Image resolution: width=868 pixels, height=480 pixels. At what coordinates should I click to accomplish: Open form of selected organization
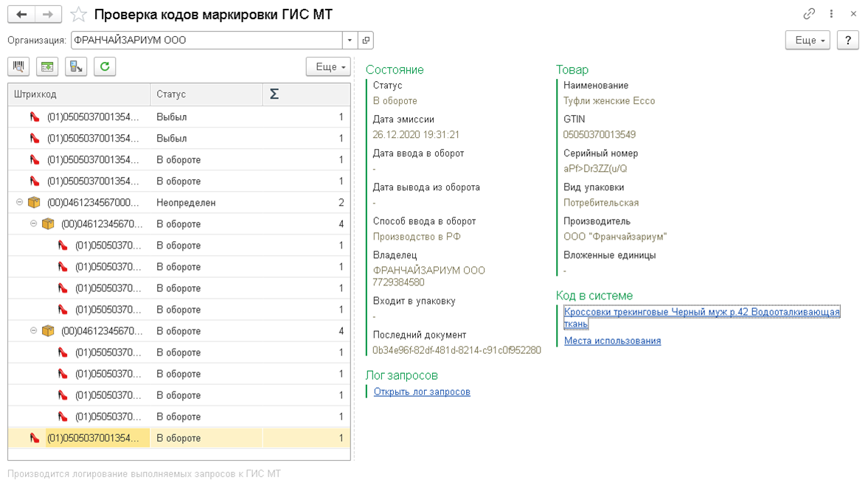coord(366,41)
